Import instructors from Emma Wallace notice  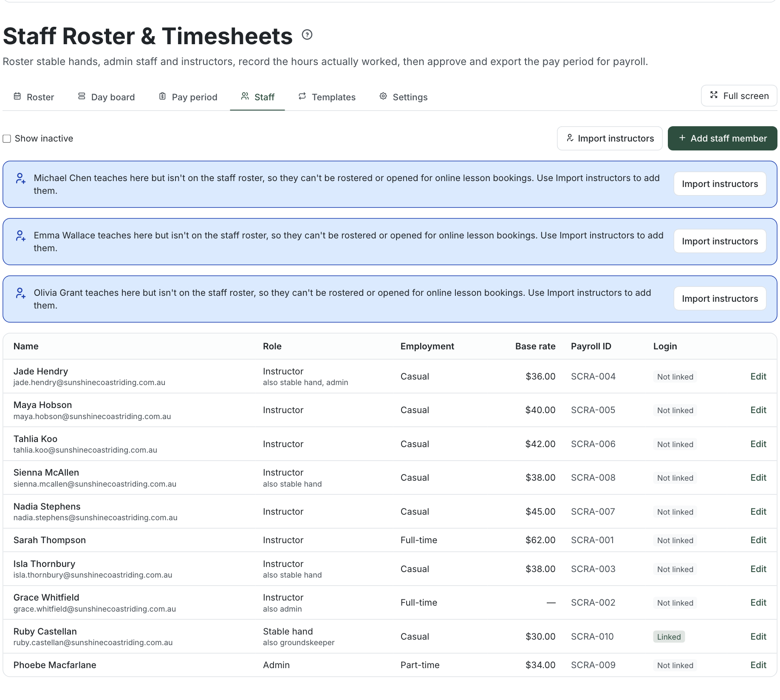click(x=720, y=241)
